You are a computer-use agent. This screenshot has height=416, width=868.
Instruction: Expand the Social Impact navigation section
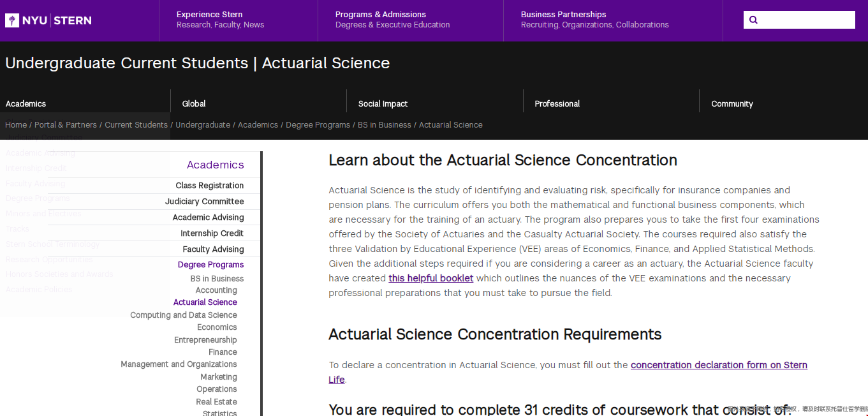383,103
